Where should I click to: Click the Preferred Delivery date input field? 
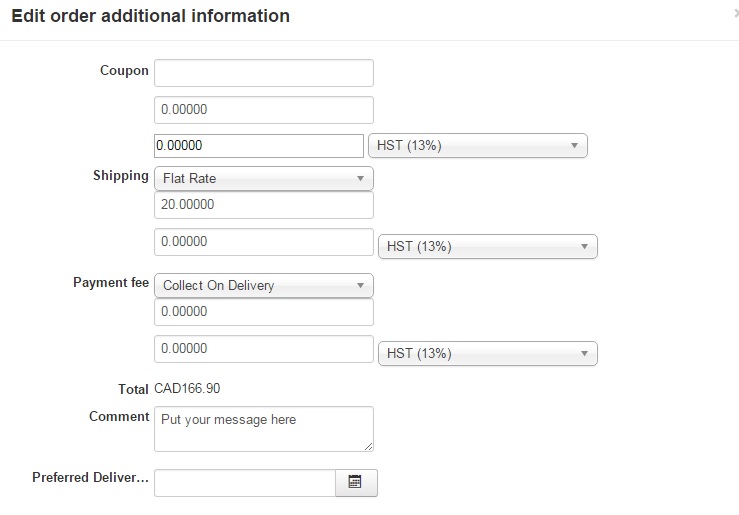pyautogui.click(x=245, y=483)
